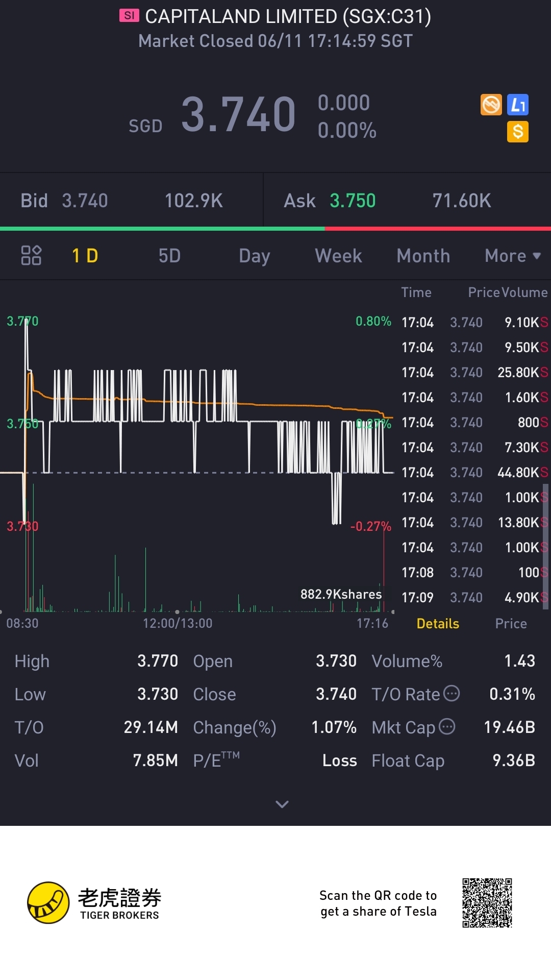Viewport: 551px width, 980px height.
Task: Tap the yellow dollar sign badge
Action: [518, 132]
